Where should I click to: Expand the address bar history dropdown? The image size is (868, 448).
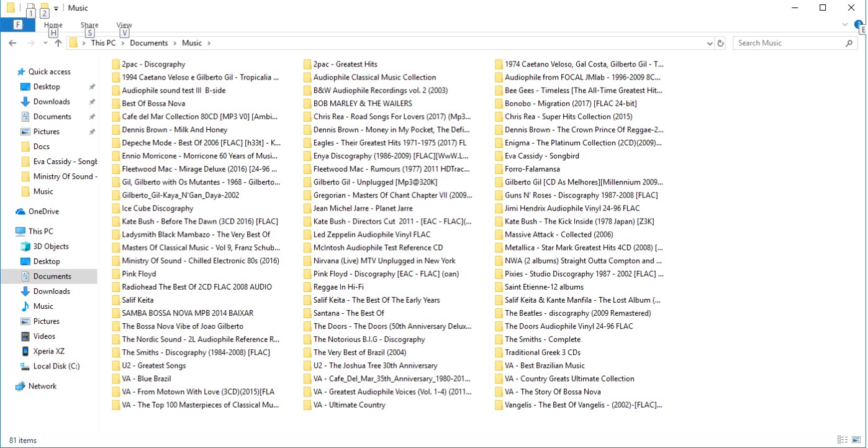[x=710, y=43]
